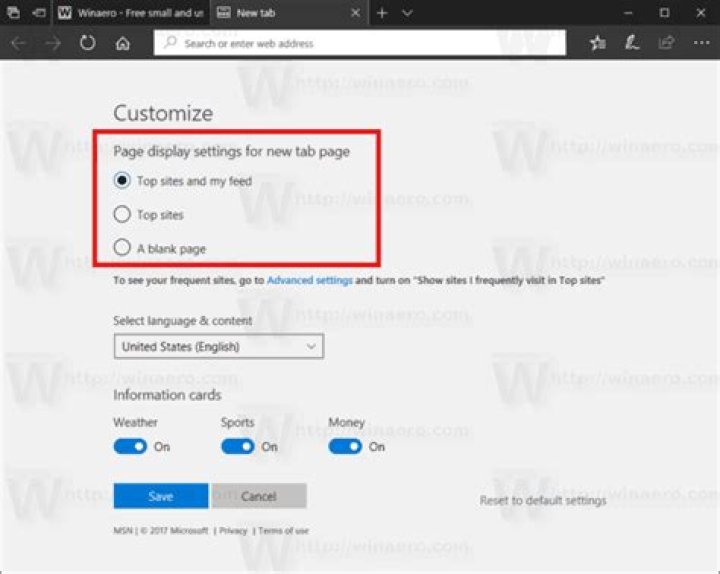Open the Add notes pen icon
The image size is (720, 574).
(632, 43)
